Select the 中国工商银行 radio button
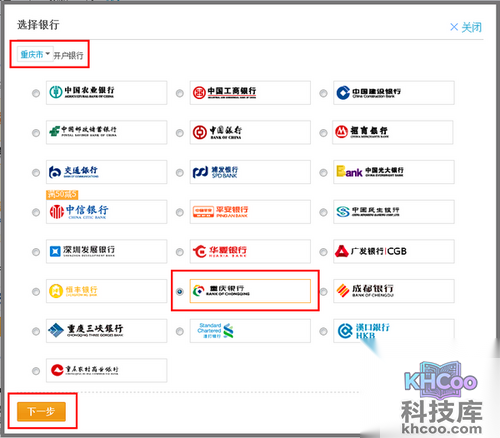This screenshot has height=438, width=500. pos(179,93)
